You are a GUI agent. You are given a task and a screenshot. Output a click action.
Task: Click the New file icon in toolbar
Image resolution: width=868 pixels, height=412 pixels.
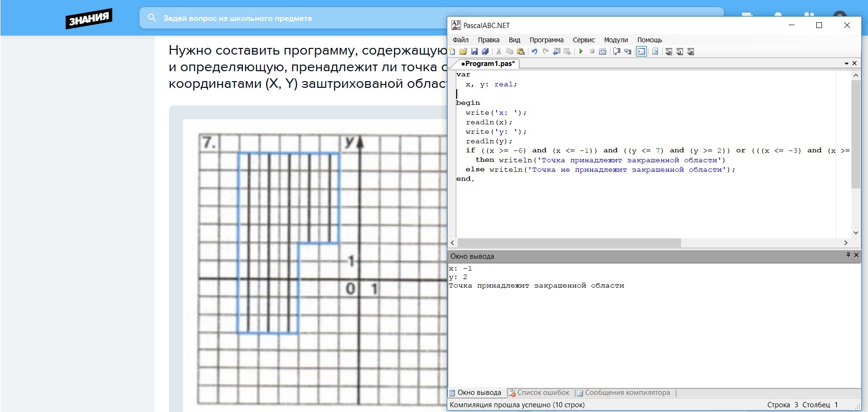(x=452, y=51)
